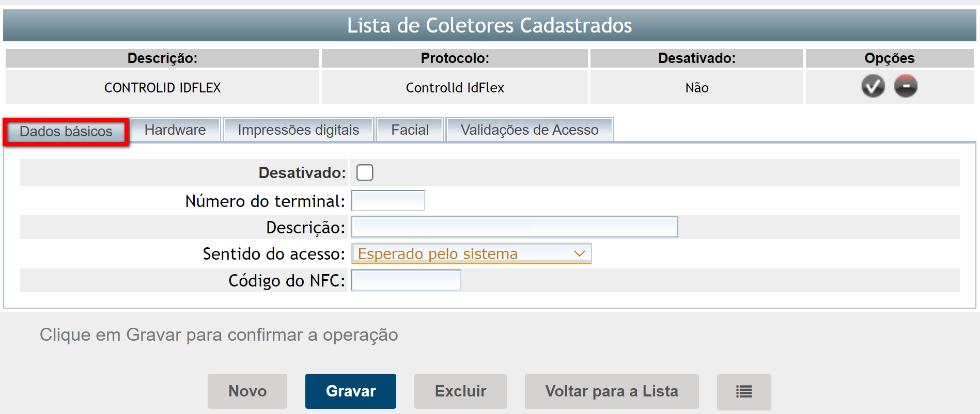Go to Validações de Acesso tab

[x=529, y=130]
